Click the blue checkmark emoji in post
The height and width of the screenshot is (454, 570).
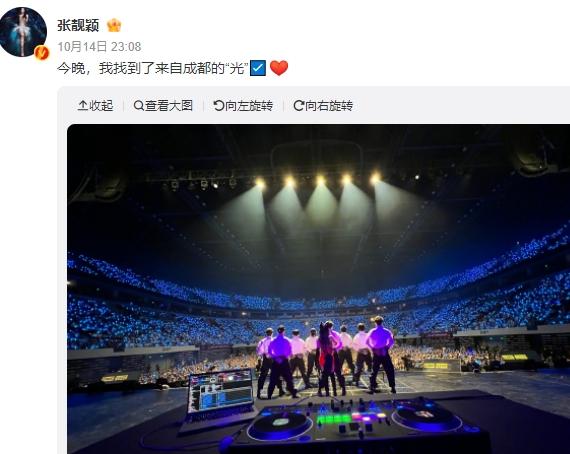(258, 68)
